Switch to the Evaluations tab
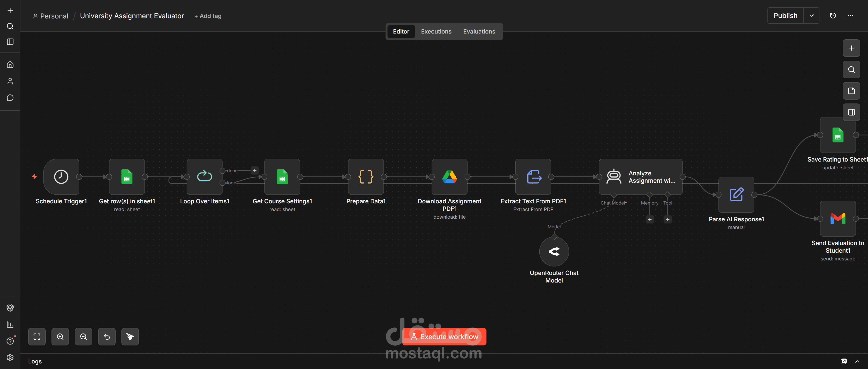Viewport: 868px width, 369px height. pyautogui.click(x=479, y=31)
